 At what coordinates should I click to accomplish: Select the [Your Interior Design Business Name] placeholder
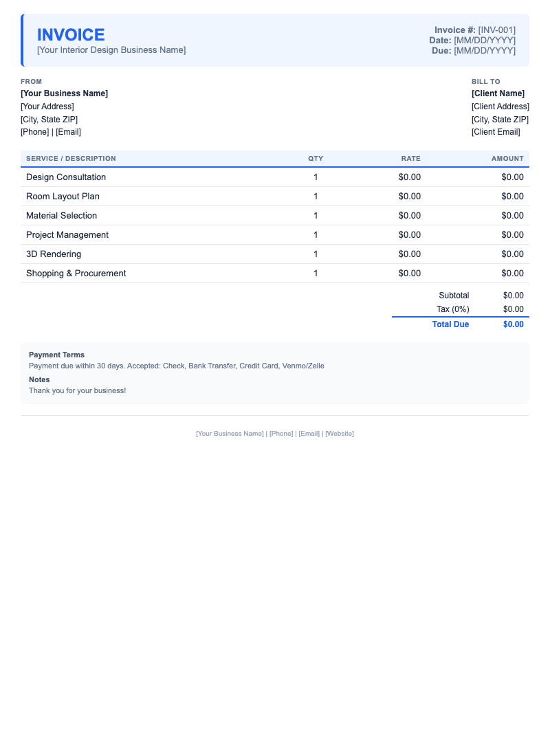[x=111, y=50]
